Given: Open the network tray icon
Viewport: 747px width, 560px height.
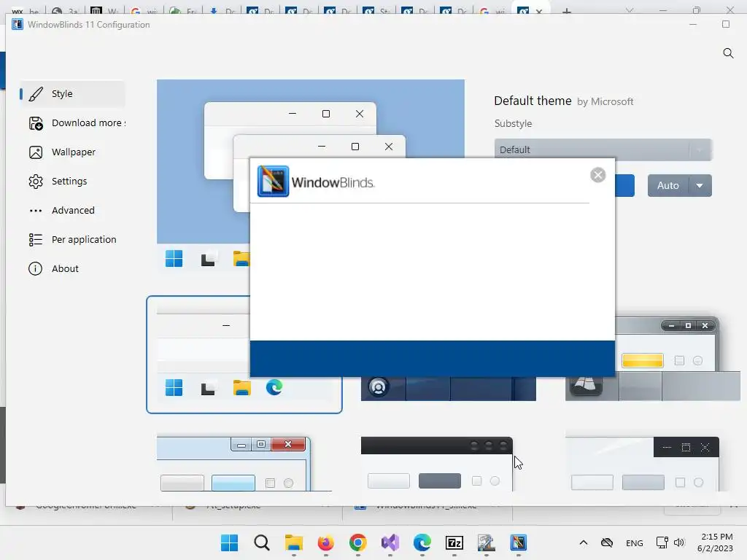Looking at the screenshot, I should (x=662, y=542).
